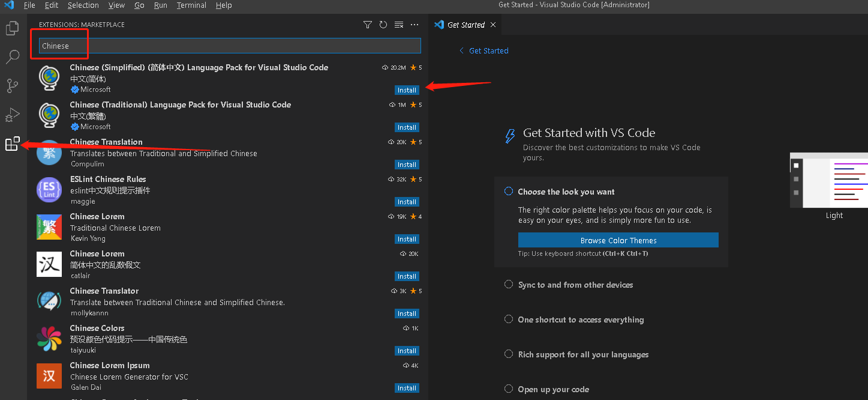Select 'One shortcut to access everything' step
This screenshot has width=868, height=400.
(x=581, y=320)
